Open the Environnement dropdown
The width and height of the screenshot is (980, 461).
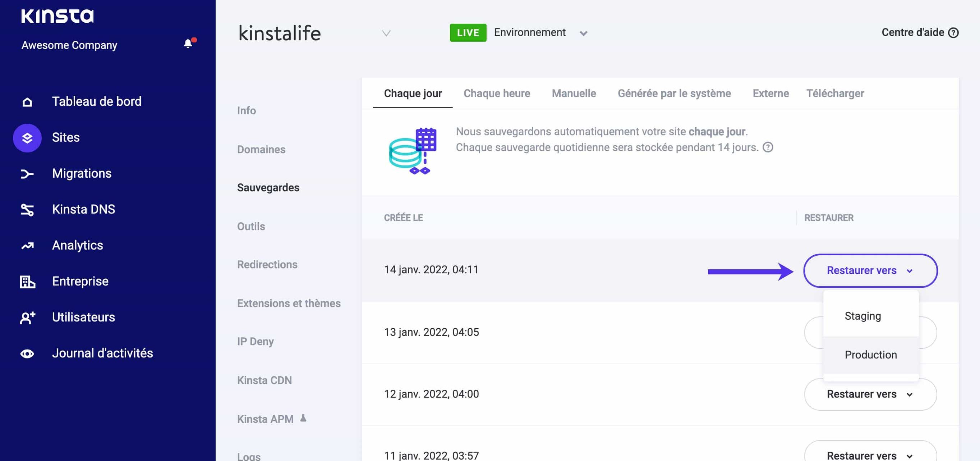tap(583, 33)
